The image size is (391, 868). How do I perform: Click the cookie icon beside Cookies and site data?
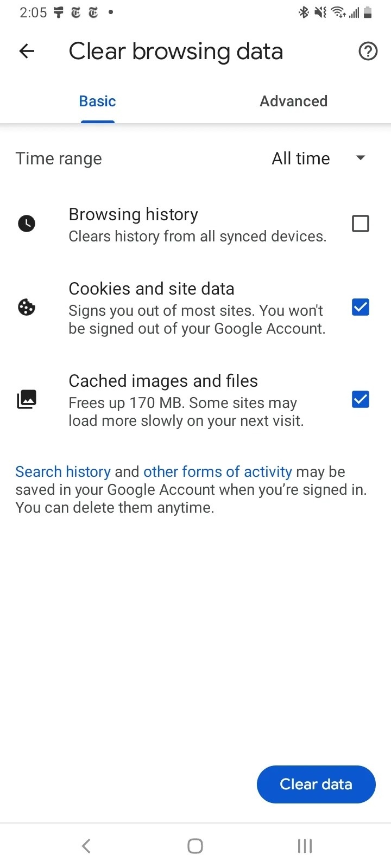pyautogui.click(x=27, y=307)
